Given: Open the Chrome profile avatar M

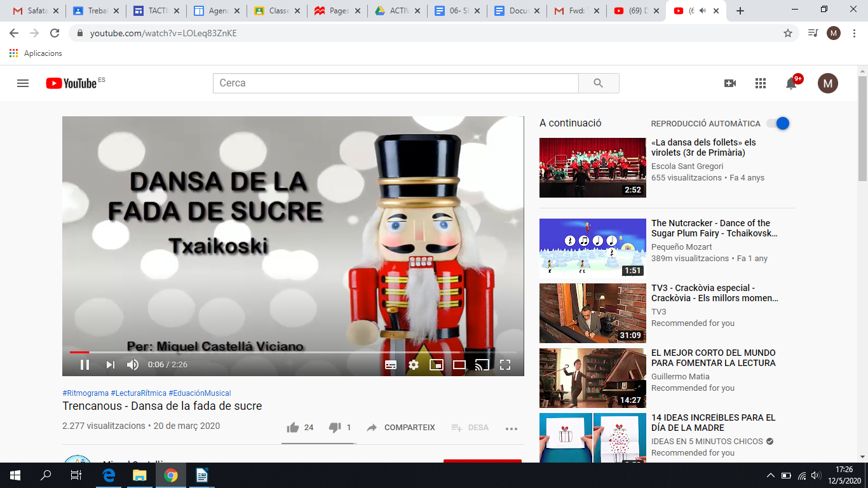Looking at the screenshot, I should click(834, 33).
